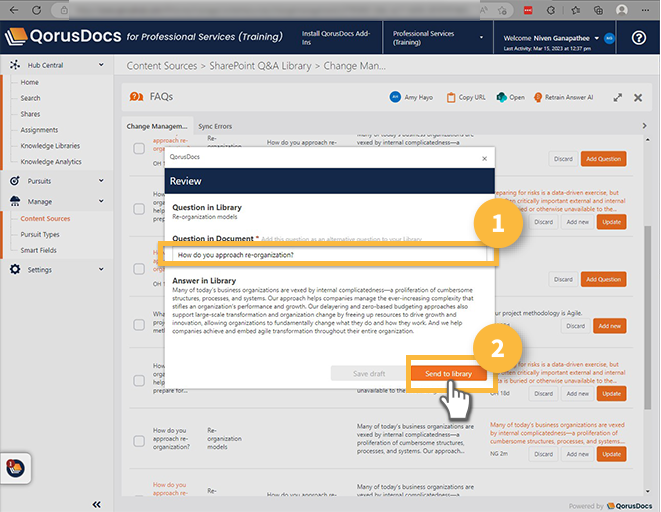Collapse the sidebar with double chevron
This screenshot has height=512, width=661.
[97, 504]
